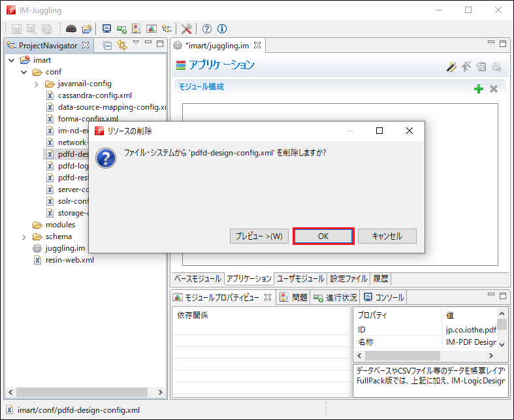Click the monitor console toolbar icon

pyautogui.click(x=106, y=29)
